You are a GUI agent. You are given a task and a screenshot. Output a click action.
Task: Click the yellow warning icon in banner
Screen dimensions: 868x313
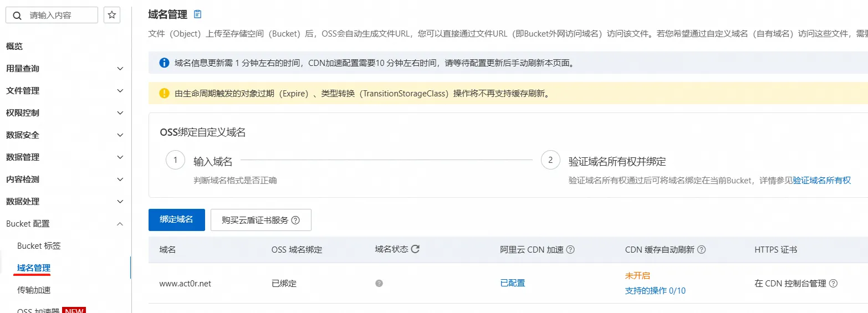164,93
